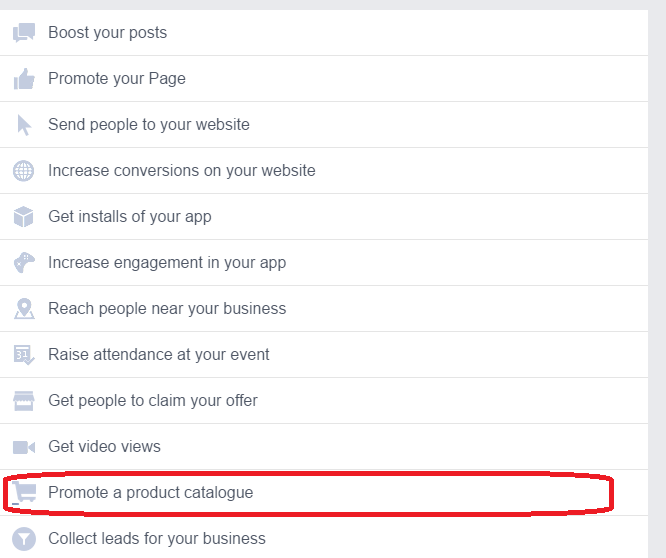Click the funnel icon for lead collection
This screenshot has height=558, width=666.
[24, 539]
